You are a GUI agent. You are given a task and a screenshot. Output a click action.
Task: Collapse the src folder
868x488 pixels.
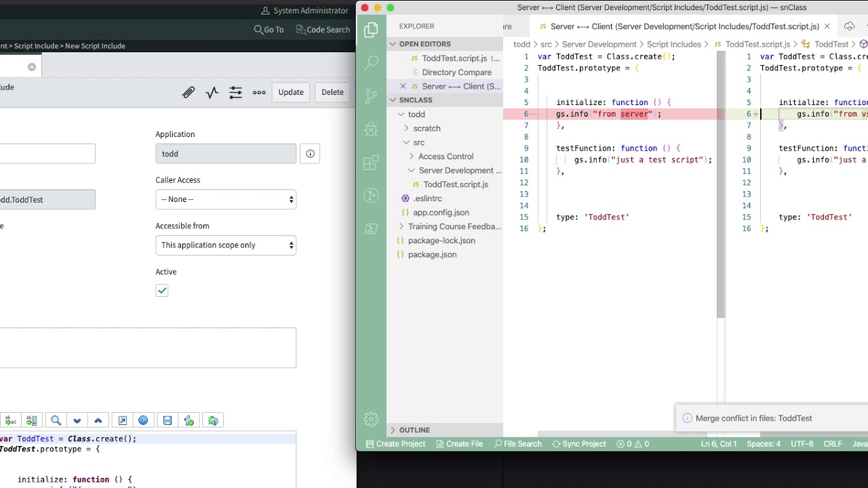[x=406, y=143]
